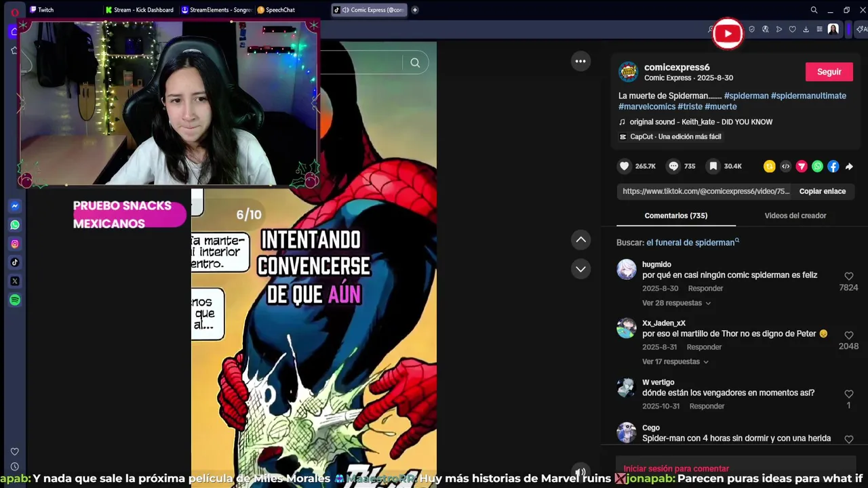Toggle the video volume speaker icon
868x488 pixels.
click(580, 472)
